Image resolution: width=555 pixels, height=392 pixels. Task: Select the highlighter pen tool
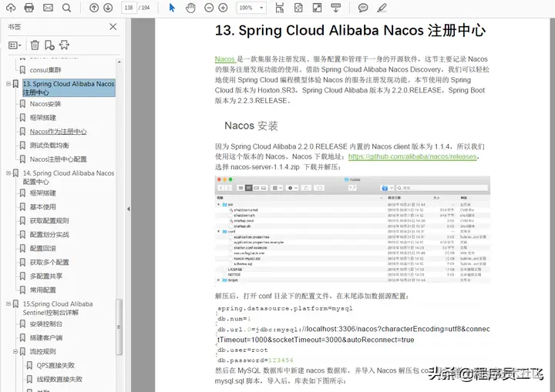(x=382, y=8)
